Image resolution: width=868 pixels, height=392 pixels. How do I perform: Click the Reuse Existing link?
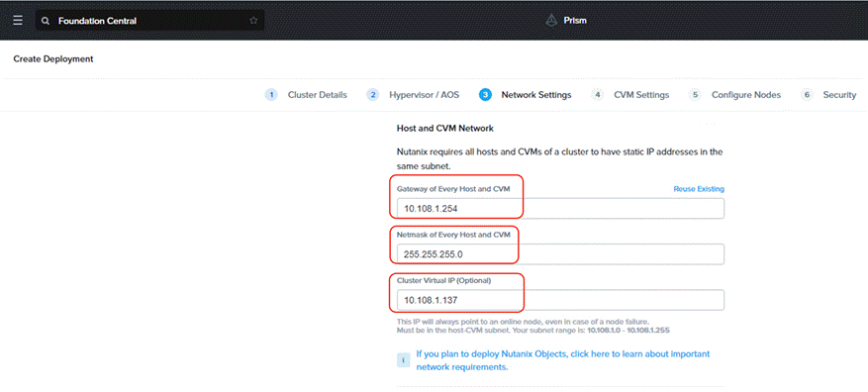click(699, 189)
